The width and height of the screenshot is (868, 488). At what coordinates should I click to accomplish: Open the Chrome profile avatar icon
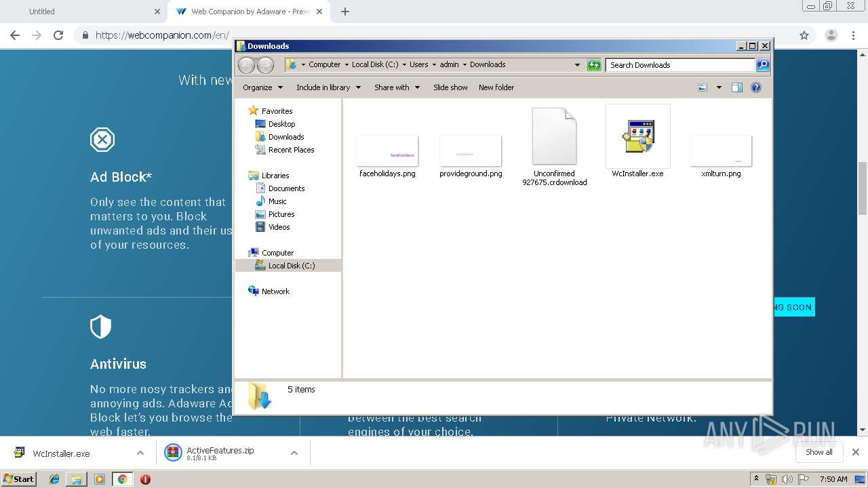[x=831, y=35]
